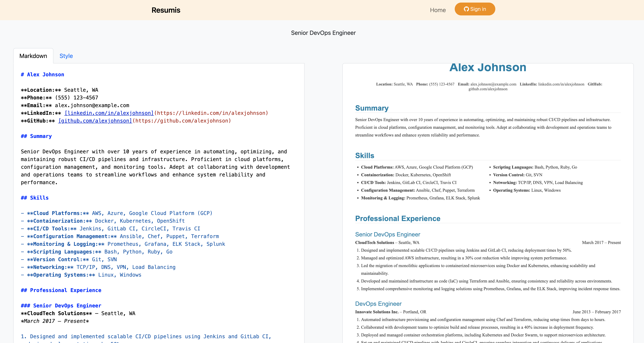Click the '**Email:**' line in the editor
This screenshot has height=343, width=644.
point(75,105)
